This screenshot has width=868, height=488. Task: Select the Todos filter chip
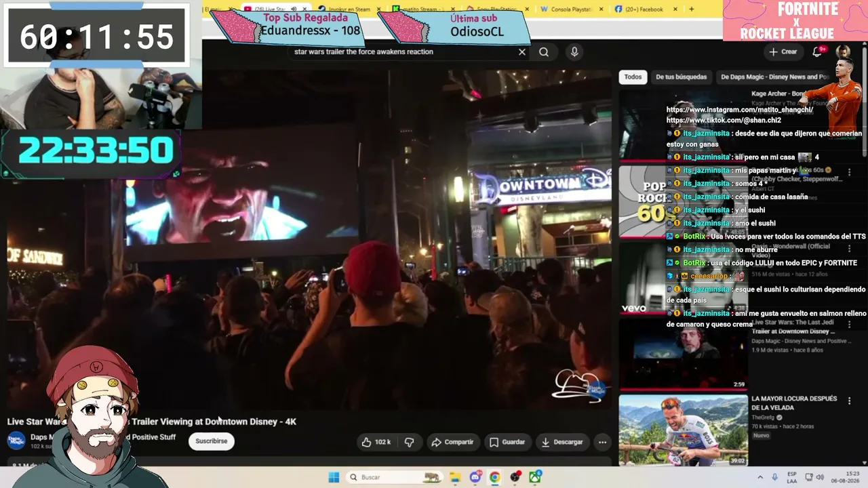point(633,77)
